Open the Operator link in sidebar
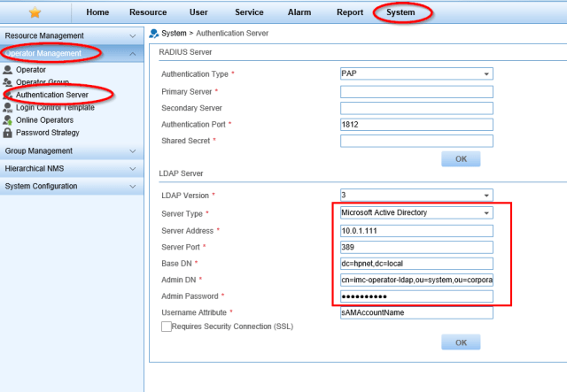 point(31,69)
